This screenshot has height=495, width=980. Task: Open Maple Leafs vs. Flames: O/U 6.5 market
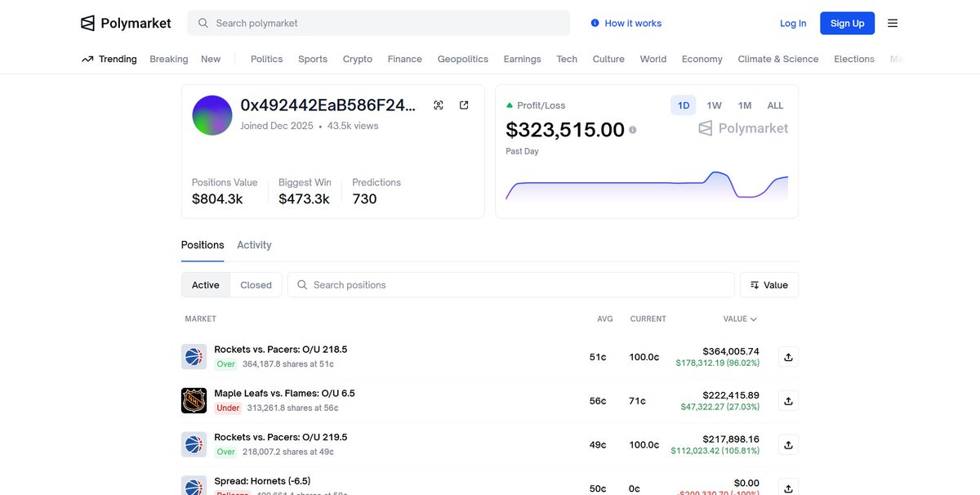pos(284,393)
